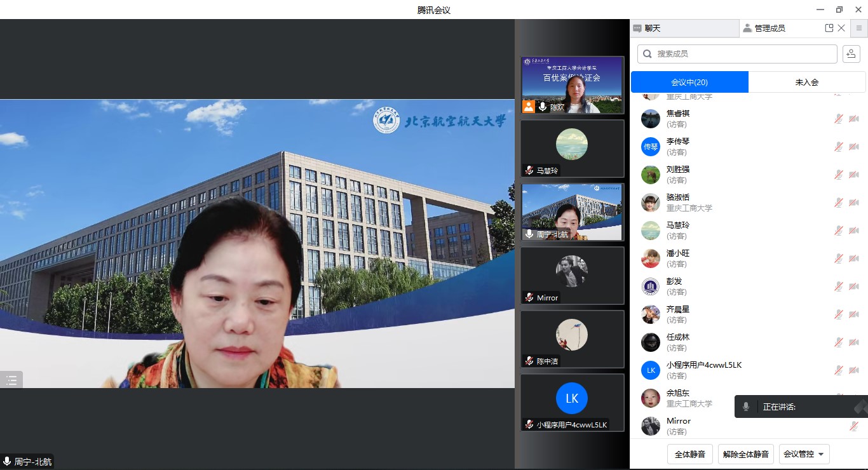The width and height of the screenshot is (868, 470).
Task: Click the invite member icon beside search
Action: pos(851,54)
